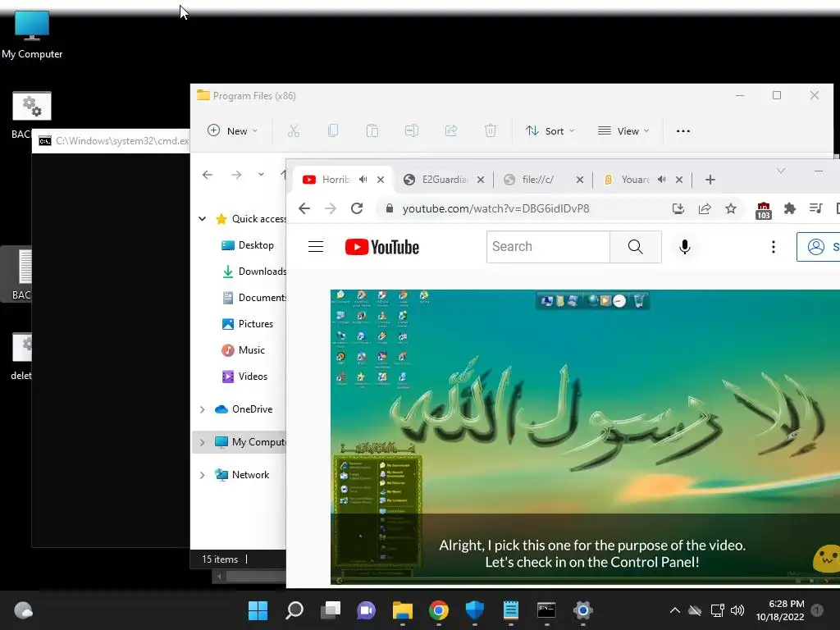Click the Paste icon in File Explorer toolbar
The image size is (840, 630).
pyautogui.click(x=372, y=130)
